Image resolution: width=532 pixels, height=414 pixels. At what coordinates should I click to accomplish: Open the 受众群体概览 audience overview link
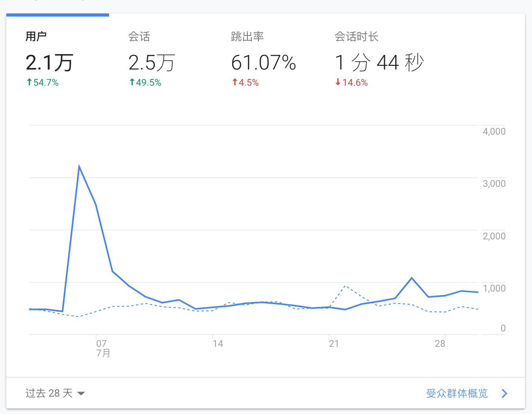pyautogui.click(x=456, y=393)
